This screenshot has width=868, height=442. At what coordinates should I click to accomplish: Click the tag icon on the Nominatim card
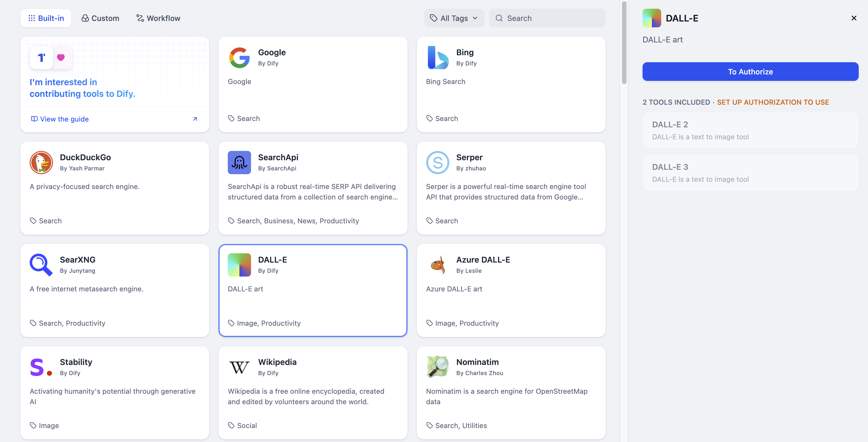click(x=429, y=425)
